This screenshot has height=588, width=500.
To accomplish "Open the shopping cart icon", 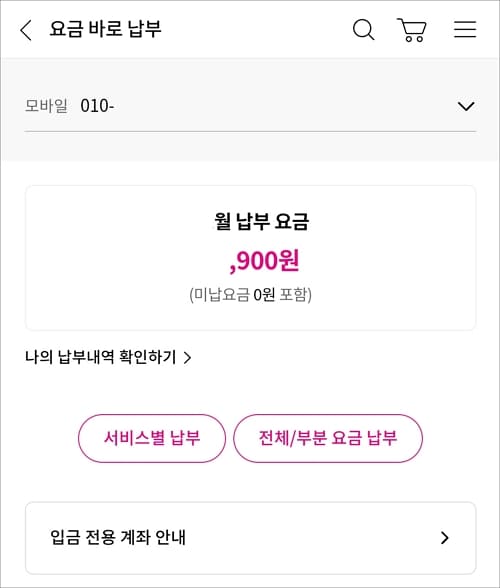I will pos(412,30).
